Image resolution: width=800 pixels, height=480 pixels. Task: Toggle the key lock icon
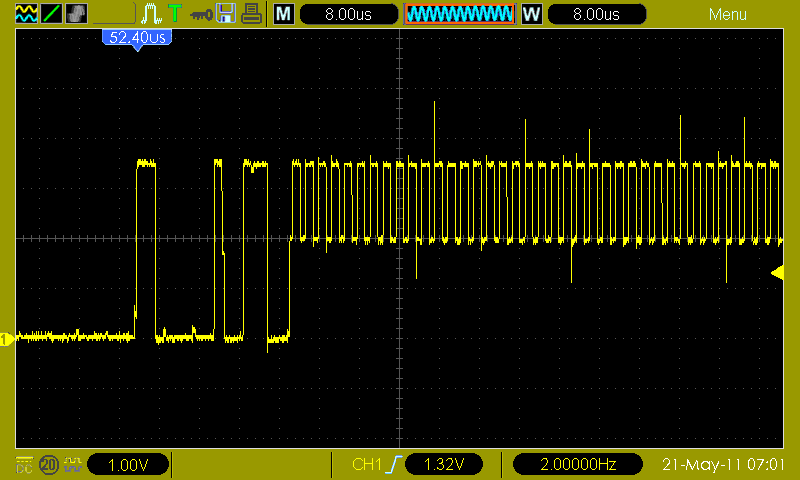tap(201, 15)
